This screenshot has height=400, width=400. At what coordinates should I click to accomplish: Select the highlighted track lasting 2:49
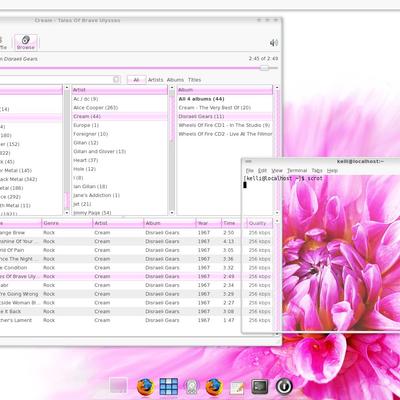136,276
